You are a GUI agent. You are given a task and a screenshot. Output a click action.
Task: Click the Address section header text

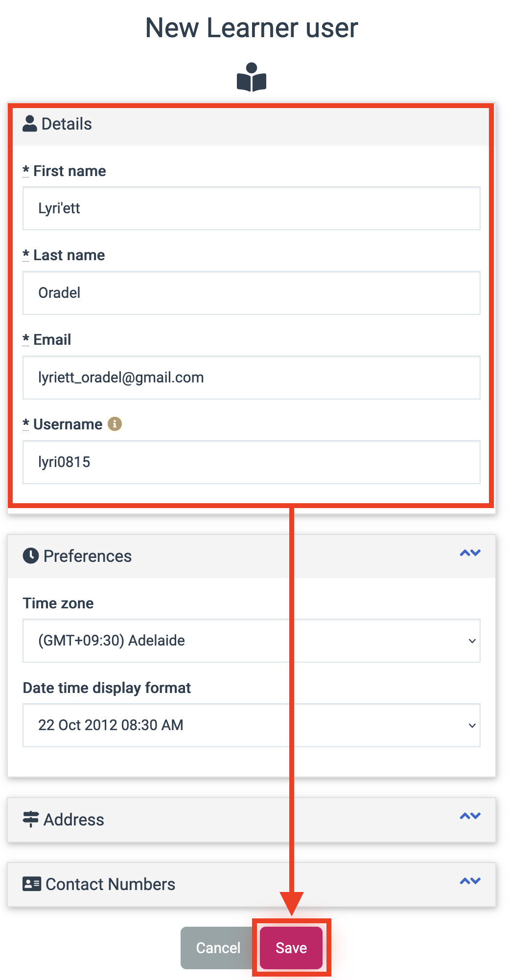[74, 820]
